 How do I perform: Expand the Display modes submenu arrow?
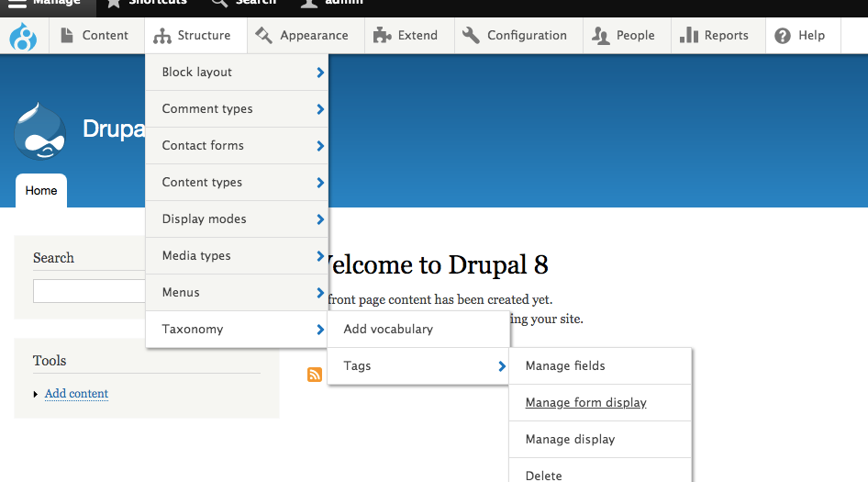point(320,219)
